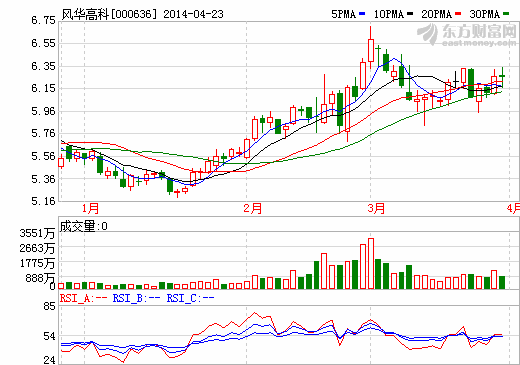The image size is (520, 365).
Task: Click the stock name 风华高科 in the title
Action: click(x=85, y=14)
